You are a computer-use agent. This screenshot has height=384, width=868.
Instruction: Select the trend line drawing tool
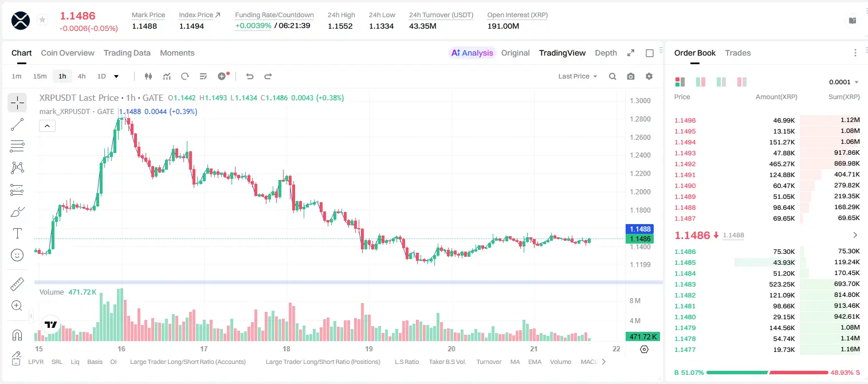click(17, 124)
